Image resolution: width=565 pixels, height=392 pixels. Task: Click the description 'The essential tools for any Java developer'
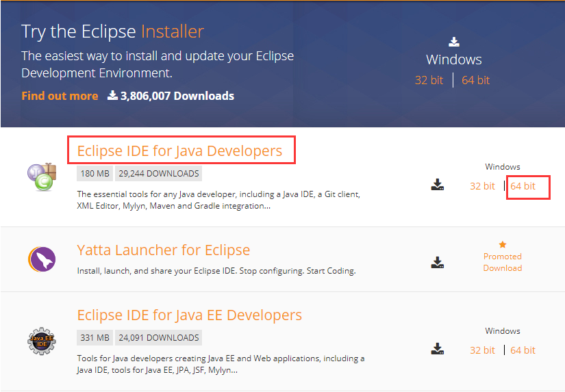218,200
